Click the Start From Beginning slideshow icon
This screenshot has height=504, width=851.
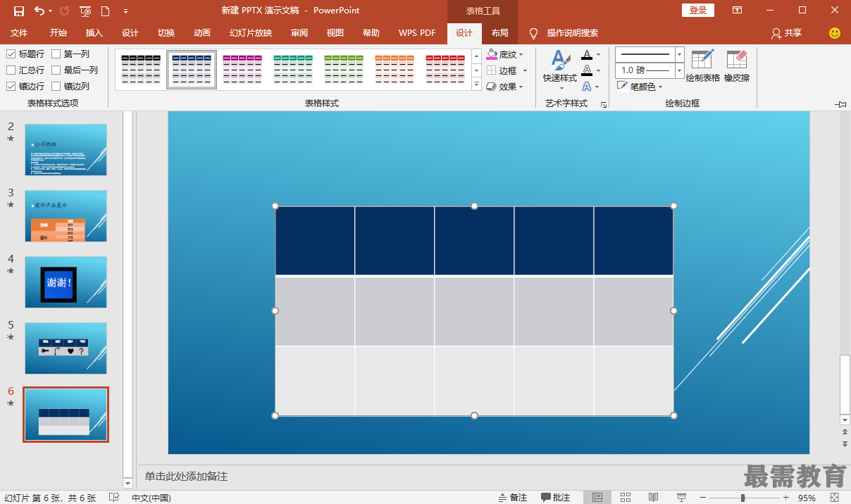click(x=85, y=11)
